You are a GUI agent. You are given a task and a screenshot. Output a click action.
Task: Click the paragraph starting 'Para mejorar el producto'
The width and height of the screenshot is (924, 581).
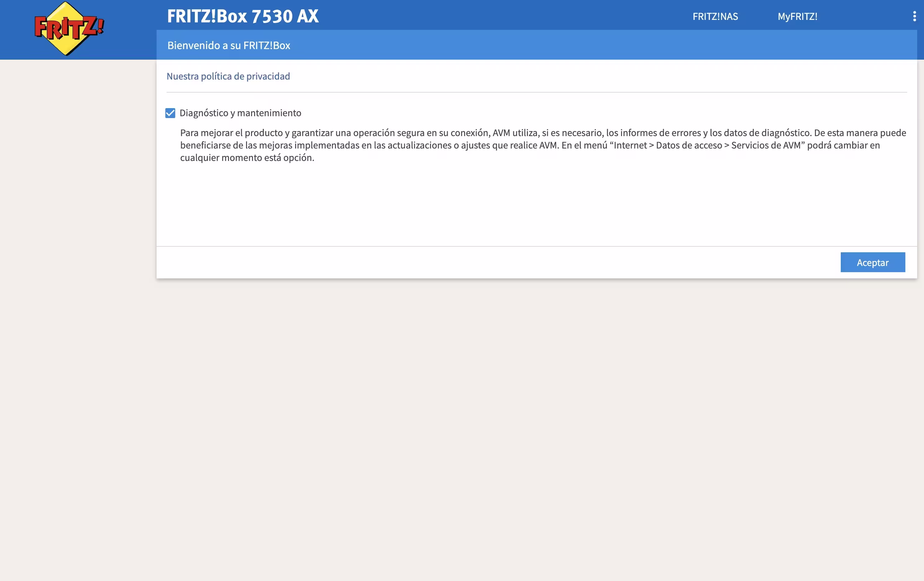[x=543, y=145]
